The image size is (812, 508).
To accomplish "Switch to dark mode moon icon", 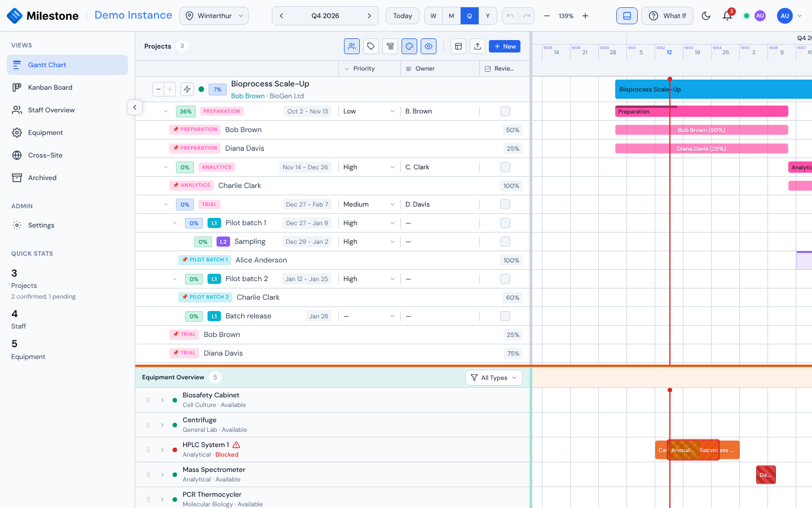I will tap(706, 16).
